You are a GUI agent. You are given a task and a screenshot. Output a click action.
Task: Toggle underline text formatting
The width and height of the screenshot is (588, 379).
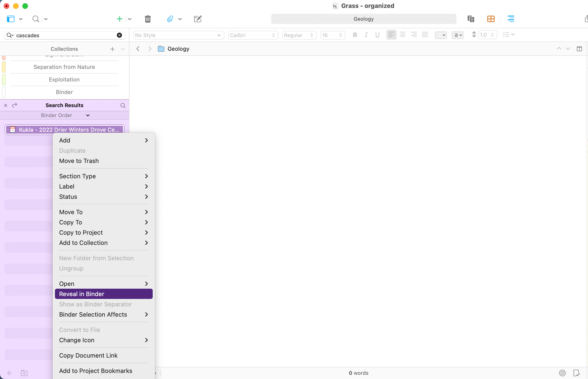377,35
